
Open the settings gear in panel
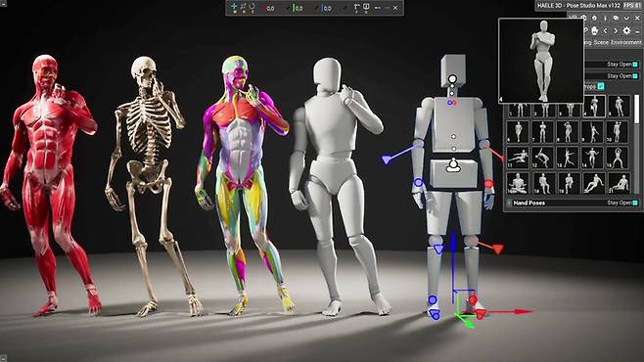point(626,30)
